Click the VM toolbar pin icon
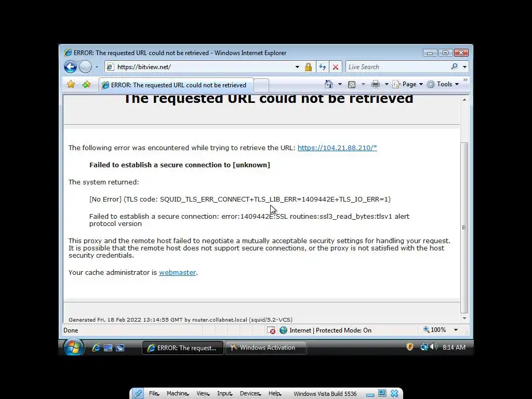 coord(138,394)
